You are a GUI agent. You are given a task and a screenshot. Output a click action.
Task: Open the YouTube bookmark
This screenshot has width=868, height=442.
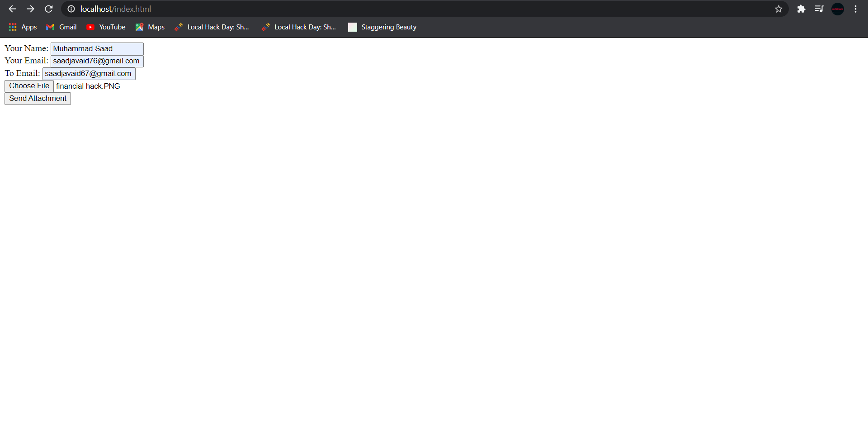(105, 27)
